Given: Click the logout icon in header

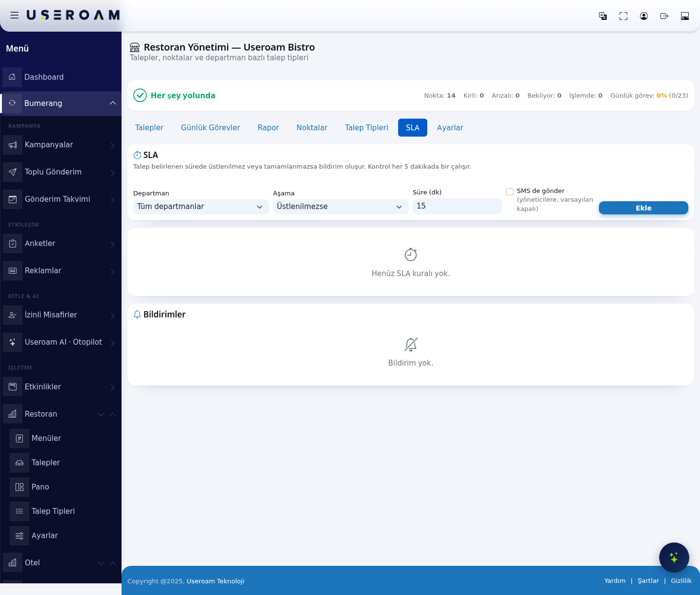Looking at the screenshot, I should pyautogui.click(x=665, y=16).
